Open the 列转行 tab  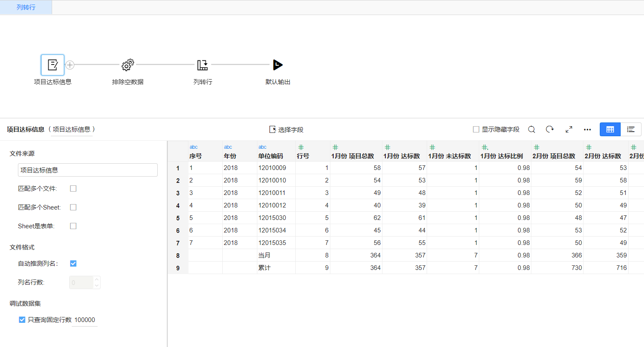pos(26,7)
